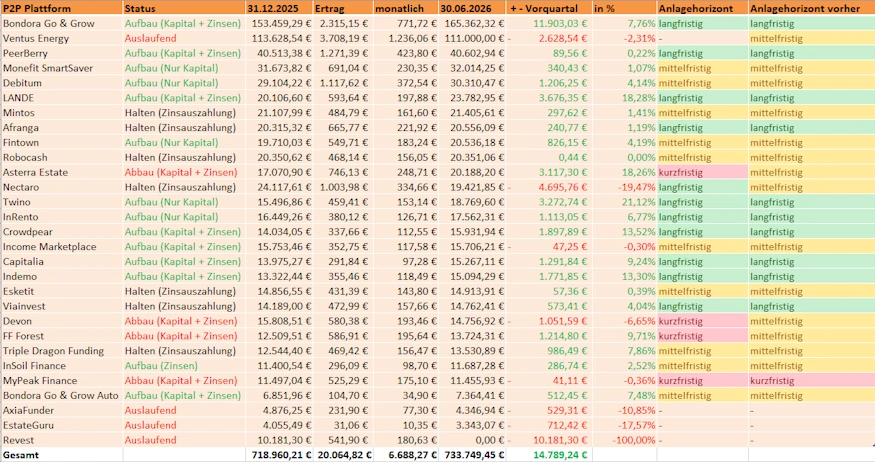Select the 'EstateGuru' cell

click(61, 425)
